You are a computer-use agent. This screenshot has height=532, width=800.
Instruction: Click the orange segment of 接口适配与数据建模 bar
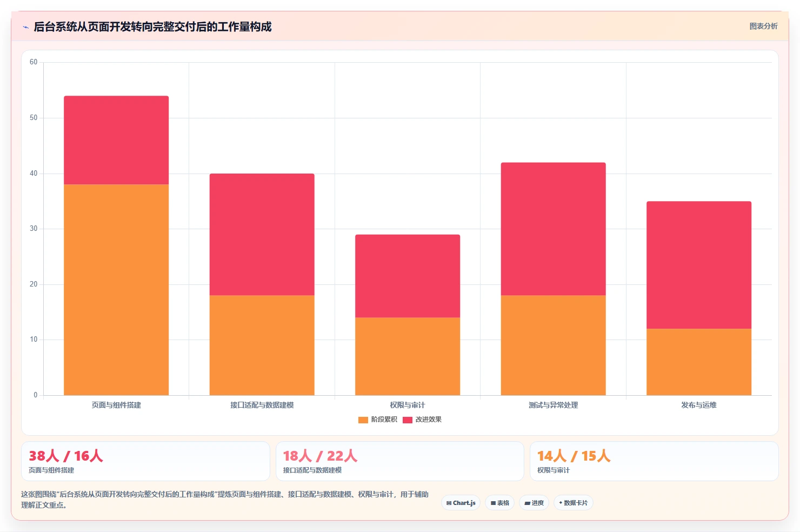point(262,345)
